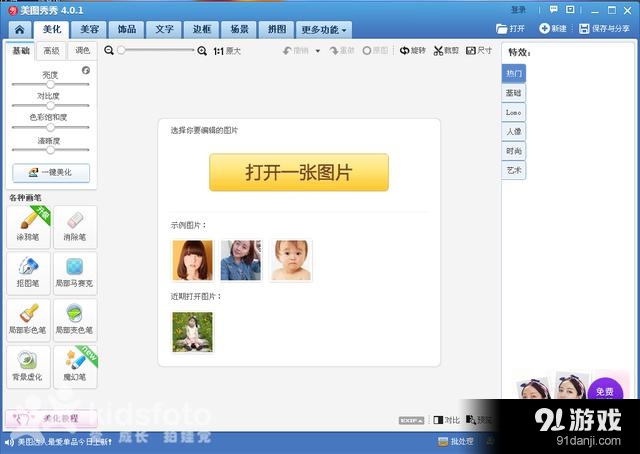
Task: Click the 打开一张图片 button
Action: [299, 172]
